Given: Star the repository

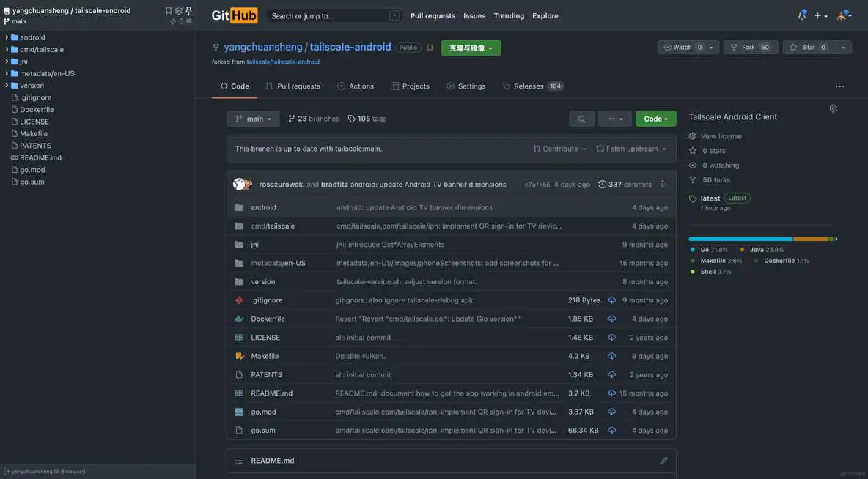Looking at the screenshot, I should coord(808,48).
